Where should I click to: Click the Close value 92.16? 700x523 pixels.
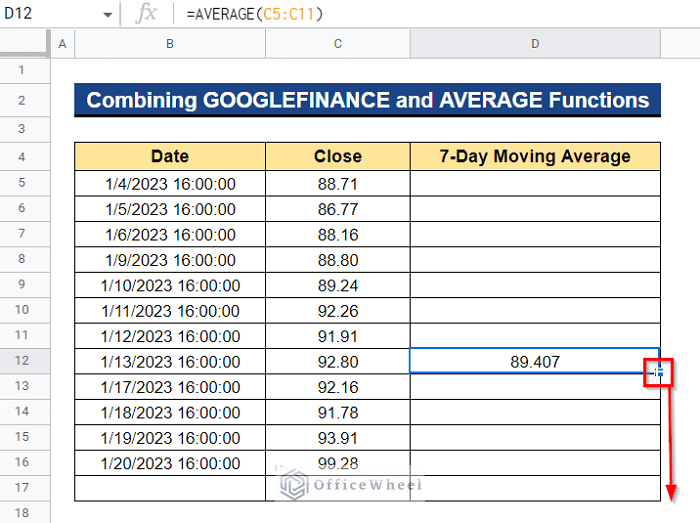338,387
